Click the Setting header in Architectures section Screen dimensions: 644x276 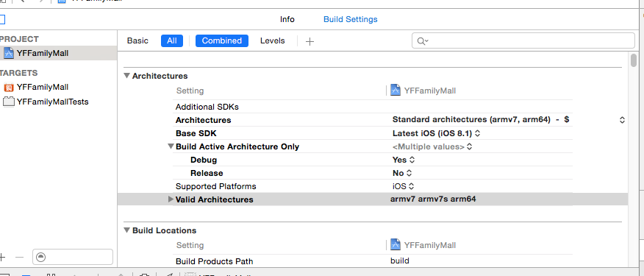[x=190, y=91]
